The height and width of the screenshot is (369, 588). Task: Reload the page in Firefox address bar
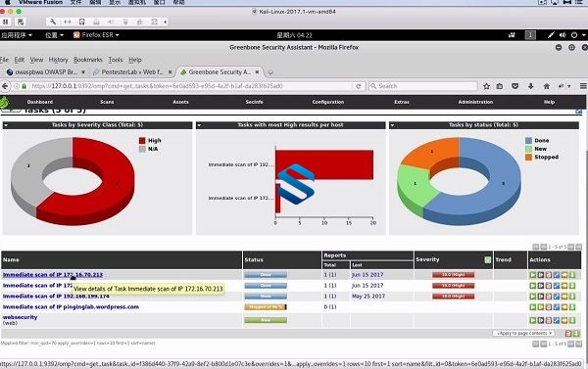pyautogui.click(x=358, y=86)
